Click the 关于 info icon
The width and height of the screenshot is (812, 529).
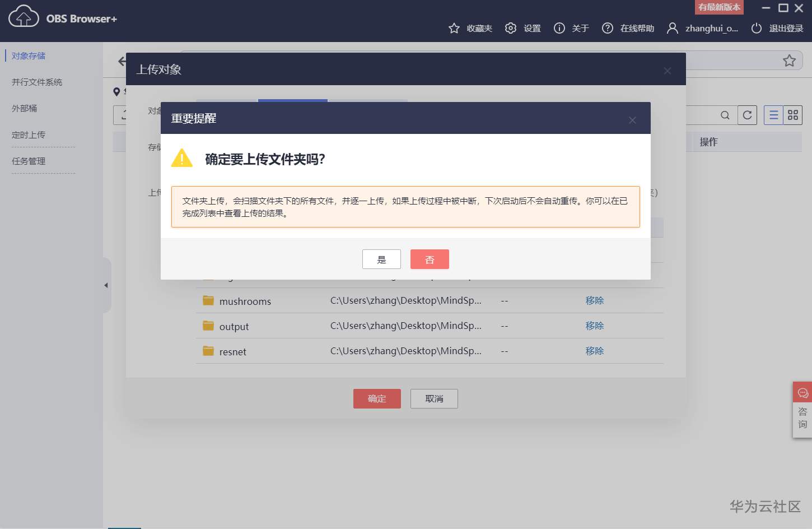point(559,28)
